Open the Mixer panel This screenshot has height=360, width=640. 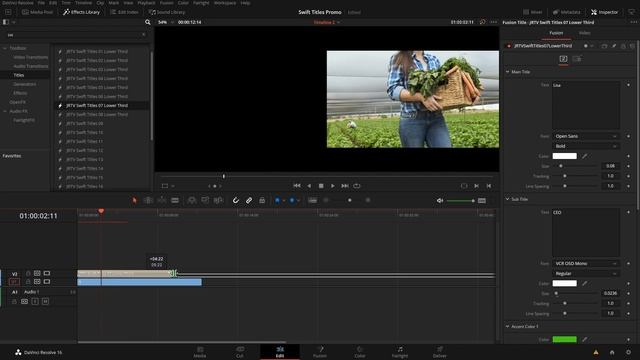(x=533, y=12)
